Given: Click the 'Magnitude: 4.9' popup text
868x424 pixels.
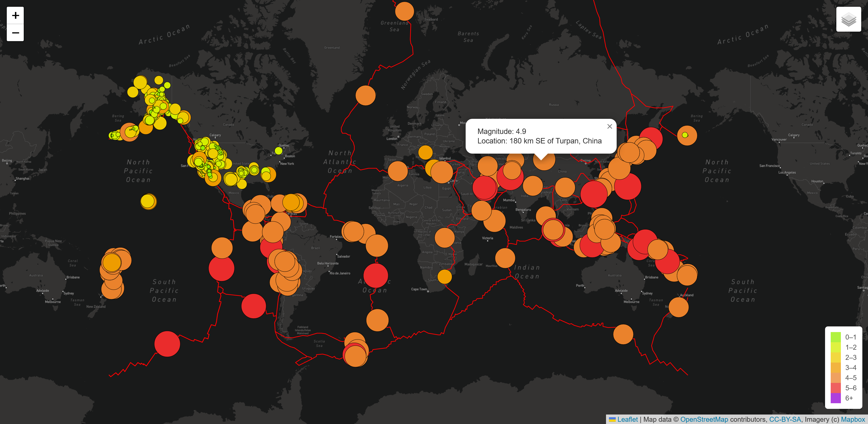Looking at the screenshot, I should pos(501,131).
